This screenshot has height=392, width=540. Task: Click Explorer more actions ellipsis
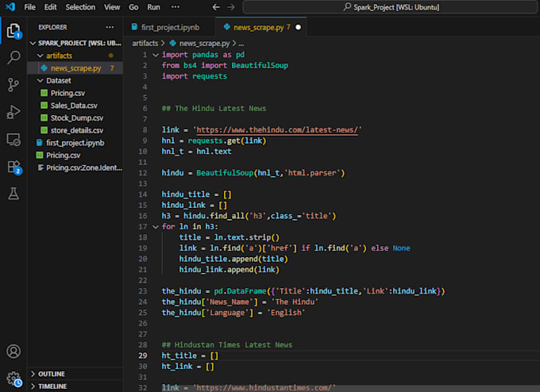click(110, 27)
